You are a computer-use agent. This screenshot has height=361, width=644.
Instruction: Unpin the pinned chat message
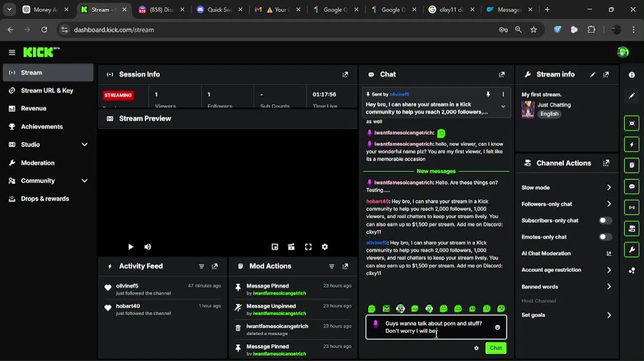click(x=488, y=94)
